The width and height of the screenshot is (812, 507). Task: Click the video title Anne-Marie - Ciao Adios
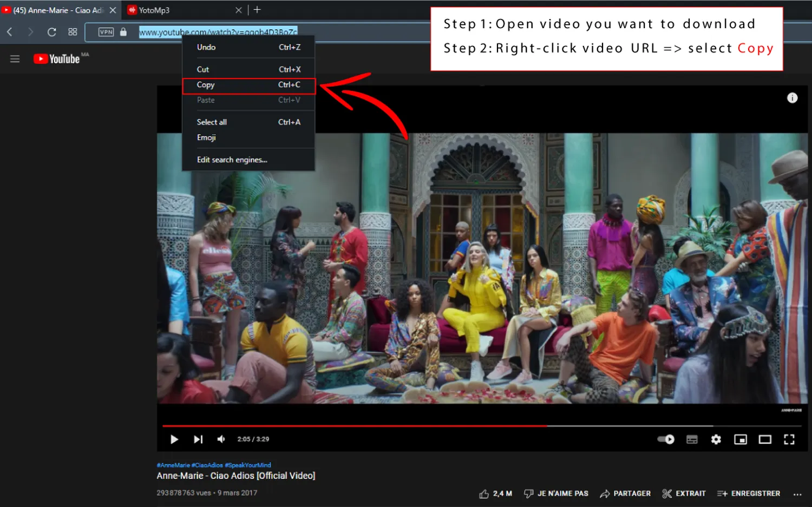(236, 476)
